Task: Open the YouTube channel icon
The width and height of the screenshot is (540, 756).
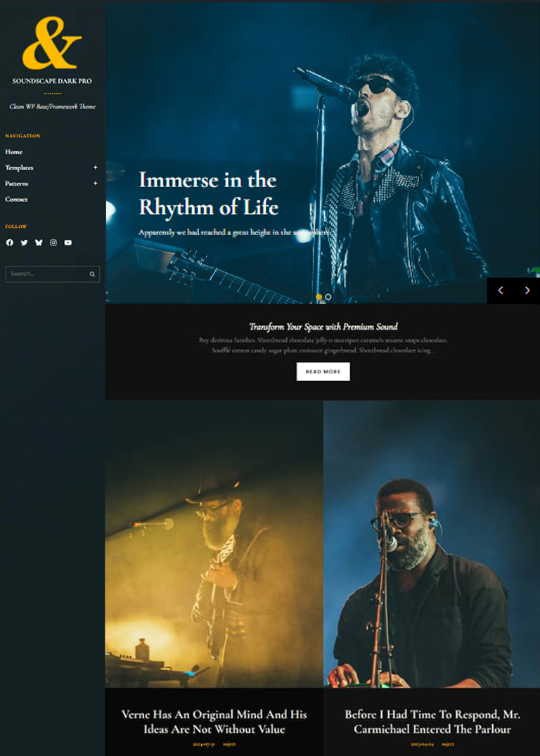Action: (x=68, y=243)
